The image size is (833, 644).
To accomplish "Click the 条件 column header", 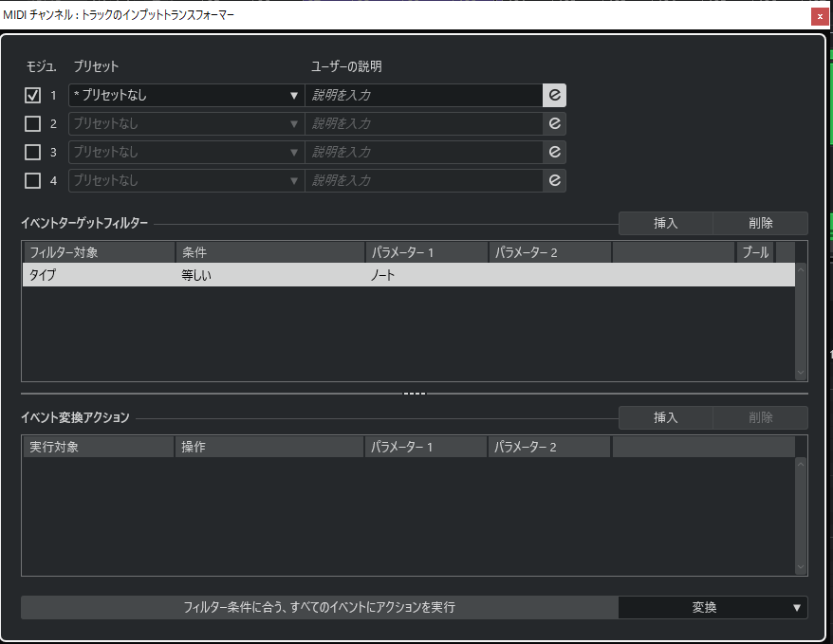I will (270, 252).
